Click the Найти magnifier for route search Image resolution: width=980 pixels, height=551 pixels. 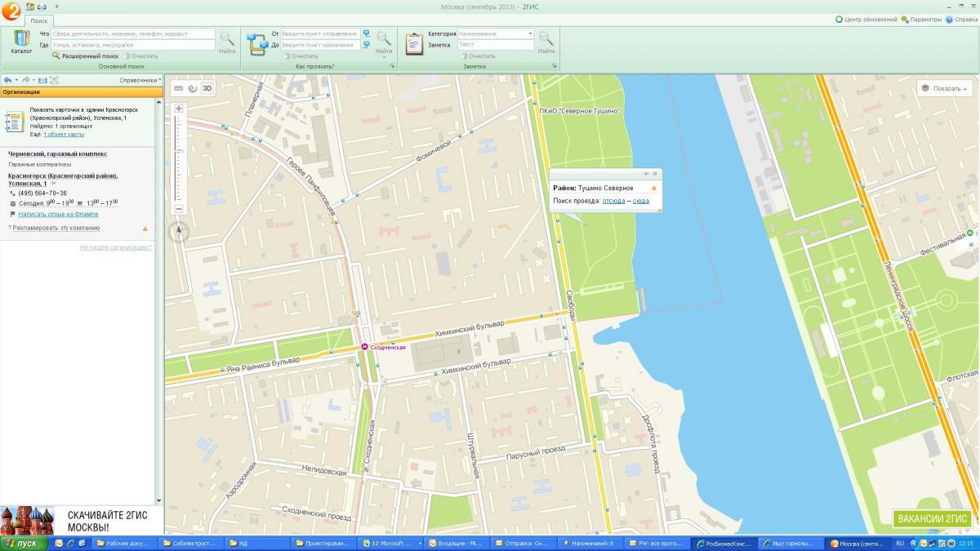coord(384,41)
